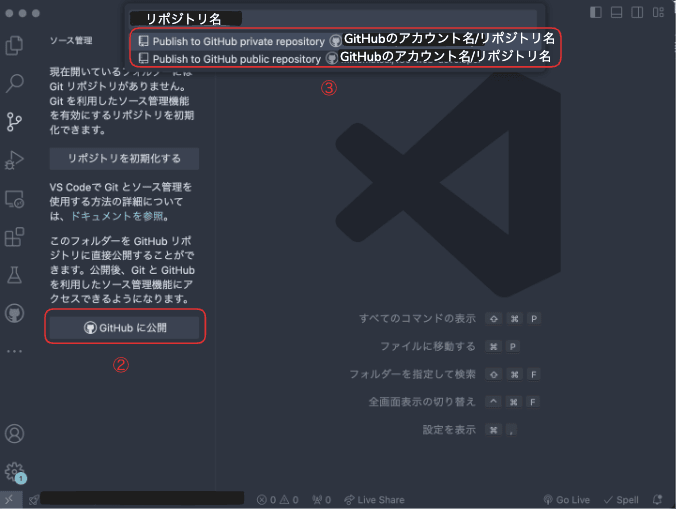
Task: Click the ソース管理 panel title
Action: tap(71, 41)
